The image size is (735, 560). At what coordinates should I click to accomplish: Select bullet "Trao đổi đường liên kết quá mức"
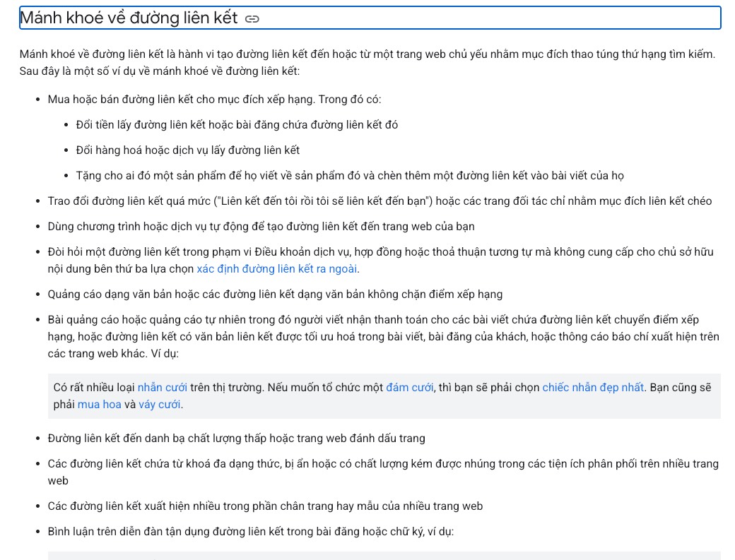click(380, 201)
